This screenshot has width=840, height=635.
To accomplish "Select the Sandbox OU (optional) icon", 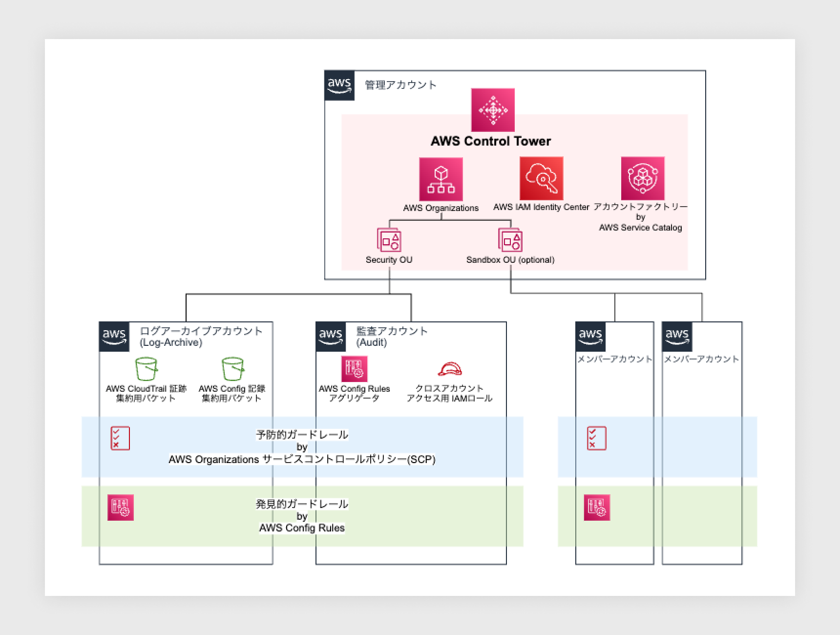I will 510,240.
